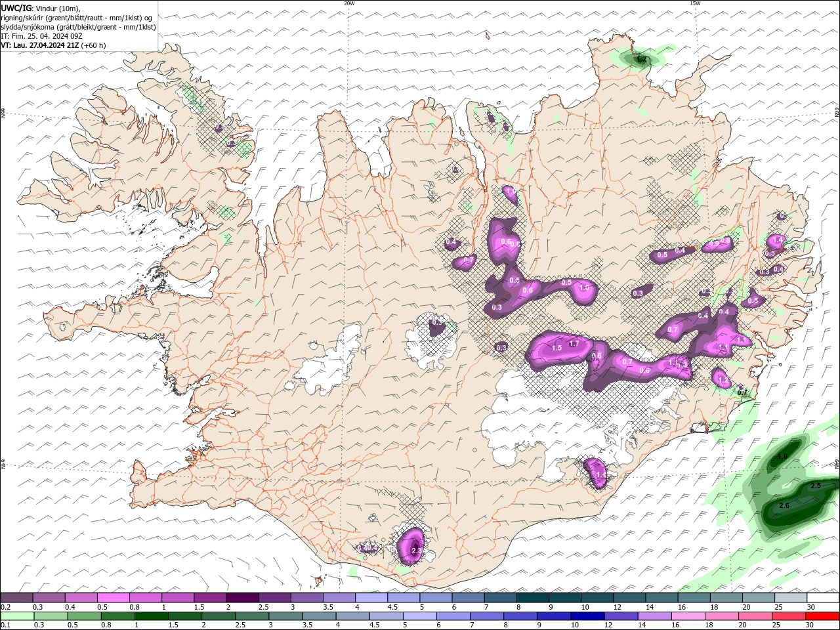This screenshot has width=840, height=630.
Task: Click the 20W longitude label at the top edge
Action: click(349, 3)
